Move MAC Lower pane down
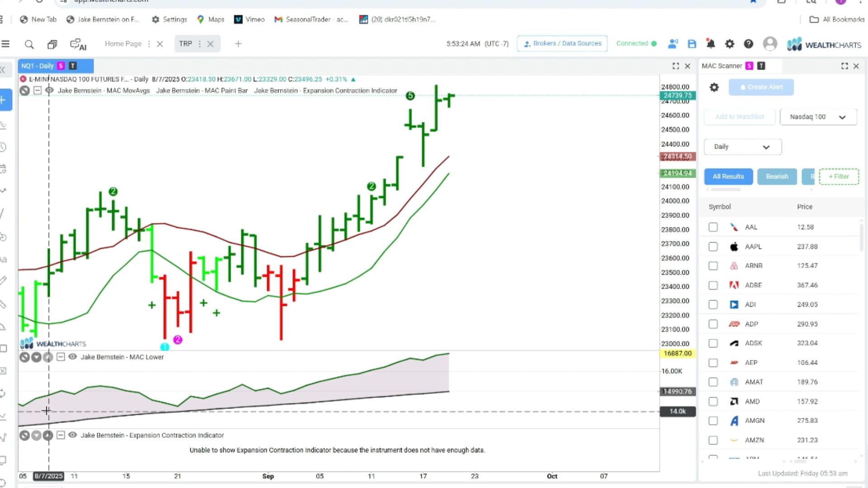Viewport: 868px width, 488px height. point(36,357)
